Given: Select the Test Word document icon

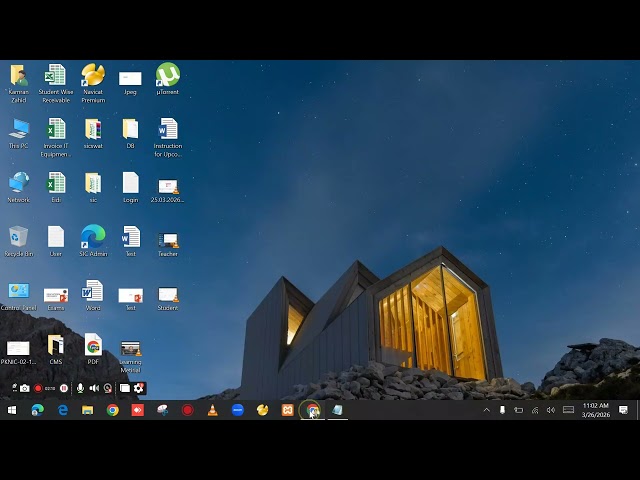Looking at the screenshot, I should coord(131,241).
